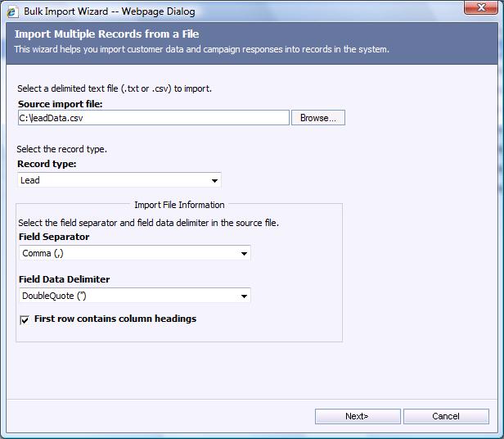Click the 'Import File Information' group title
504x439 pixels.
[179, 205]
